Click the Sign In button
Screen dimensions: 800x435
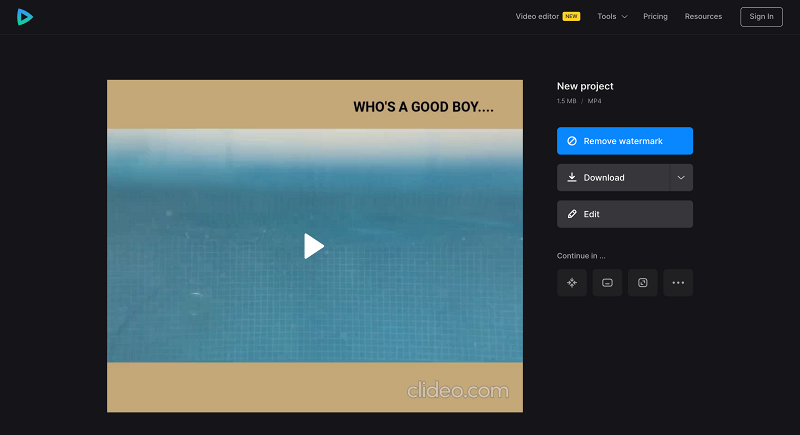[x=761, y=17]
